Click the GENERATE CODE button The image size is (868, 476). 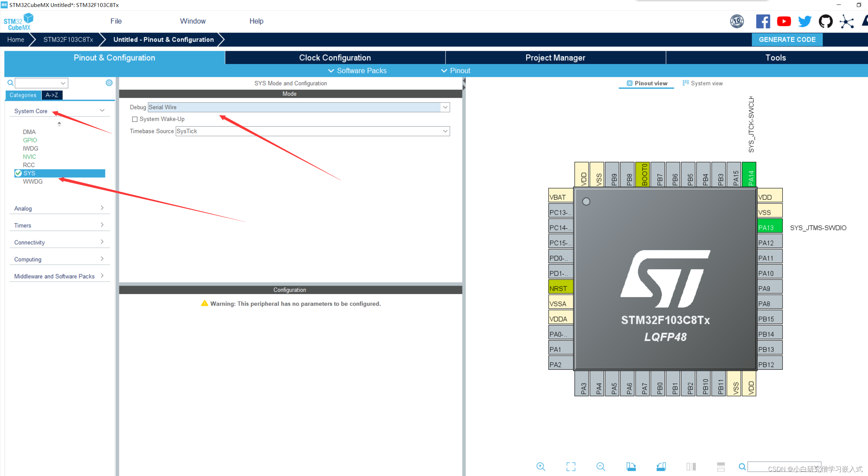(787, 40)
